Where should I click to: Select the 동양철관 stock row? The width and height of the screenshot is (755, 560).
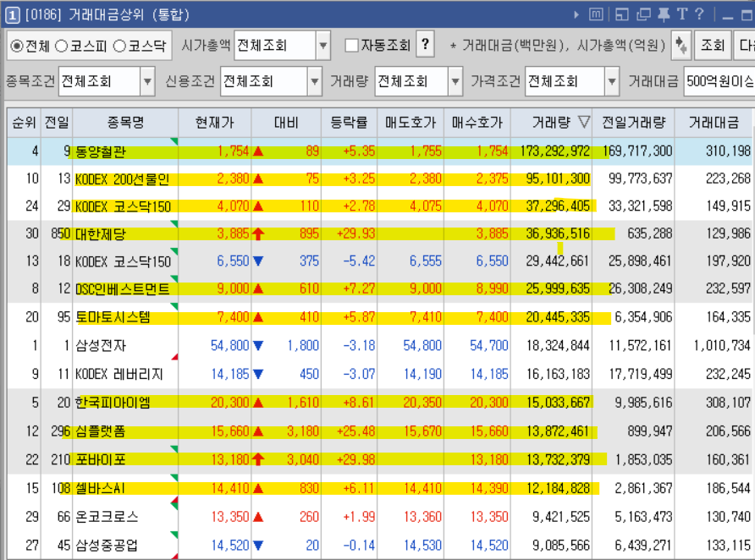point(379,151)
